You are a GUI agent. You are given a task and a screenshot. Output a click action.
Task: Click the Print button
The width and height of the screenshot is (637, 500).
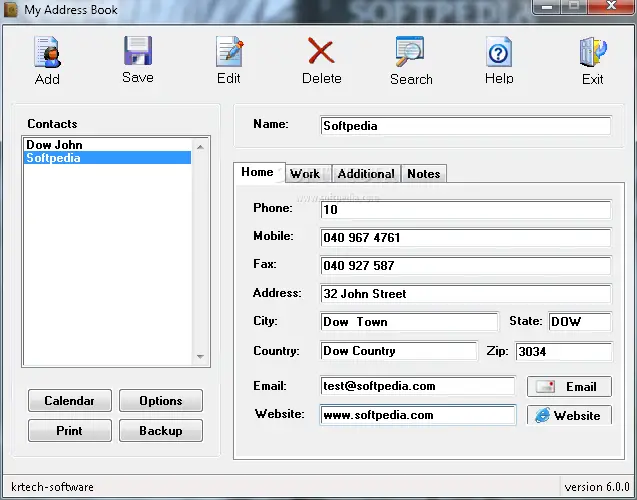tap(70, 431)
